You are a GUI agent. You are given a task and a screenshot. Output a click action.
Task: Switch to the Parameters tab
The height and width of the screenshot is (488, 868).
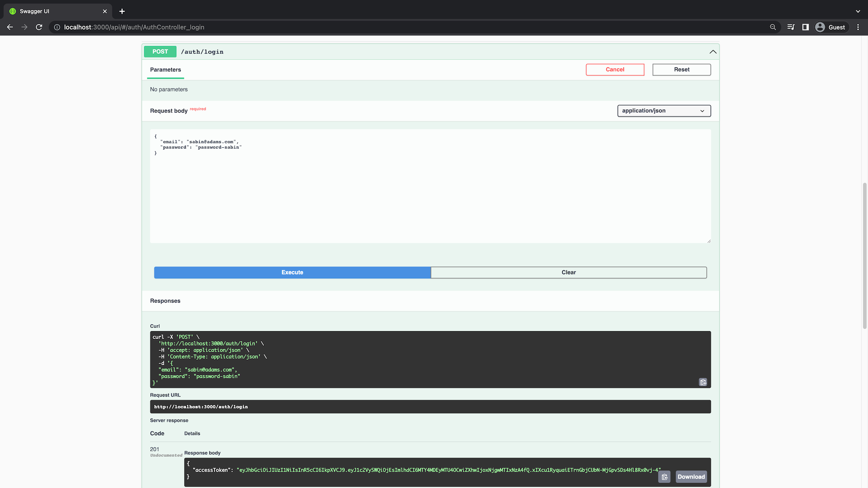(x=165, y=70)
